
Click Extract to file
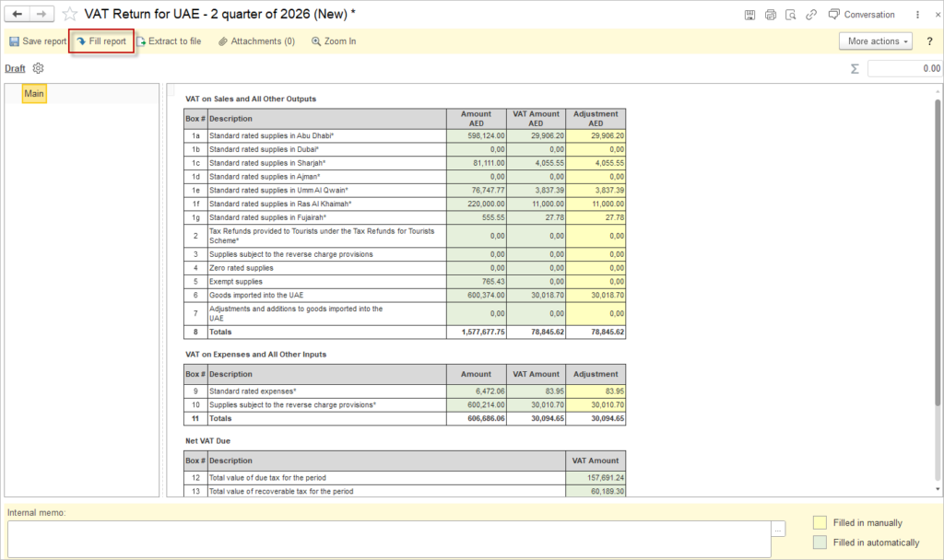click(169, 41)
